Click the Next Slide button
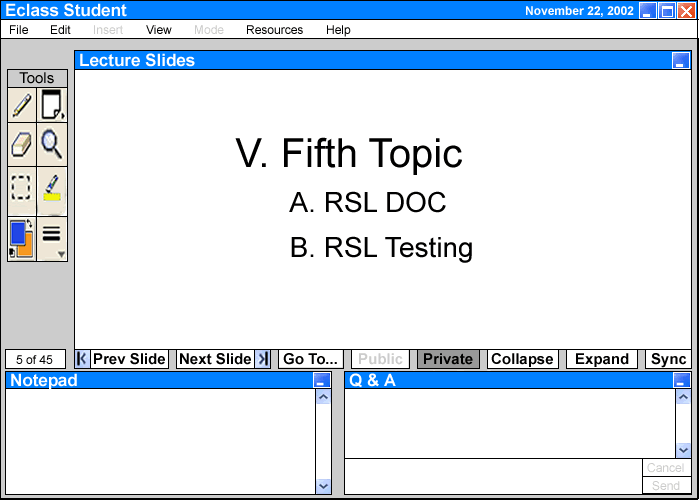The image size is (700, 500). point(215,359)
